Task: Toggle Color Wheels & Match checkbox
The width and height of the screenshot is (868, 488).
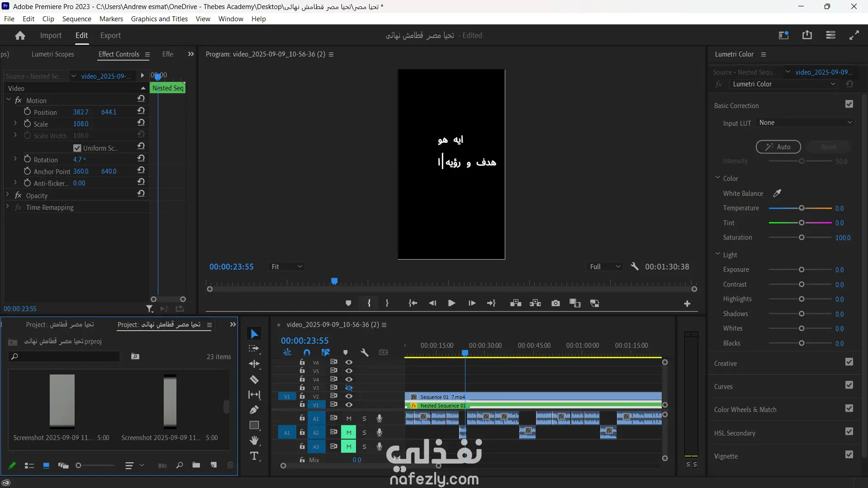Action: (x=849, y=408)
